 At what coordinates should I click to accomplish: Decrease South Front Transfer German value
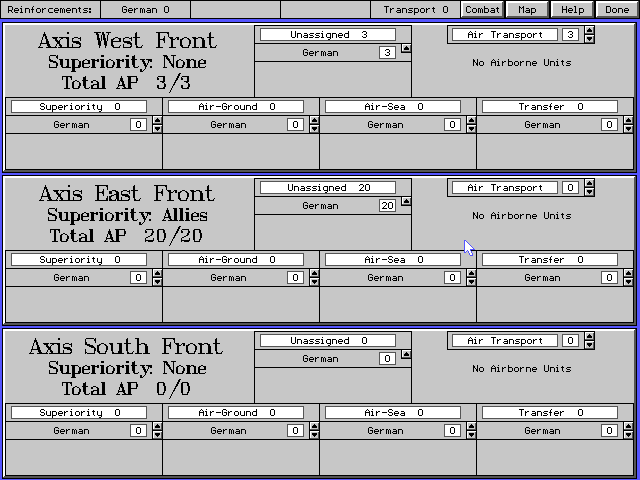pos(628,435)
